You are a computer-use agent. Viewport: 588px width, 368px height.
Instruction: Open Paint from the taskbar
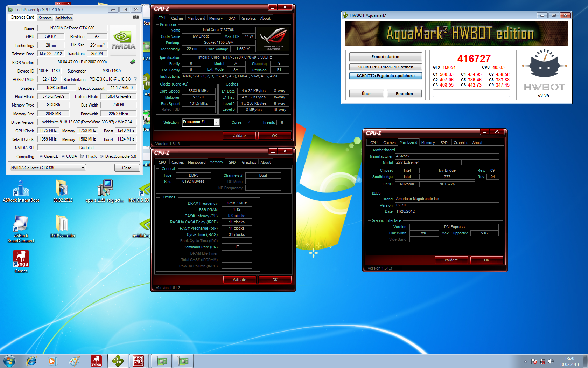tap(74, 361)
